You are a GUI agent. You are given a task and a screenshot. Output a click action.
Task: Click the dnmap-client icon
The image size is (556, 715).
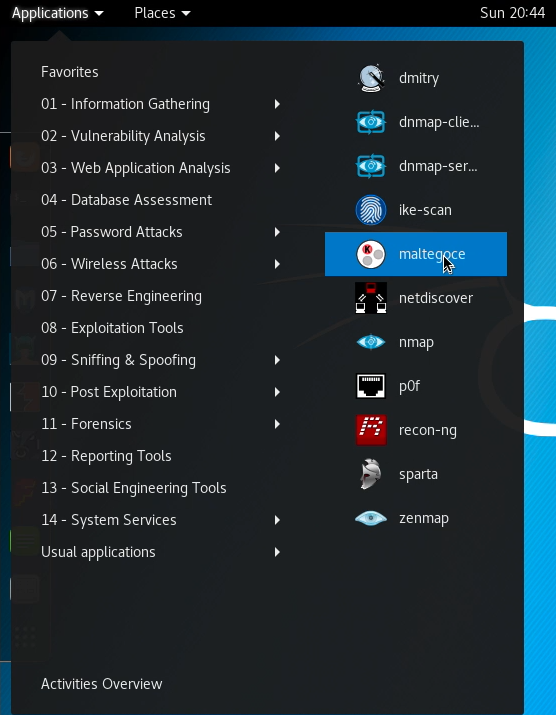[x=371, y=122]
